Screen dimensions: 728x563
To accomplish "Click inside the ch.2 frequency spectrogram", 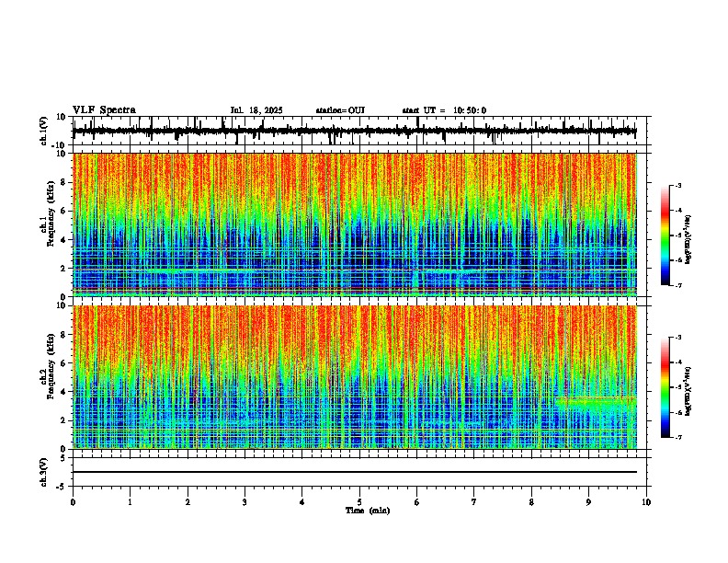I will (x=355, y=377).
